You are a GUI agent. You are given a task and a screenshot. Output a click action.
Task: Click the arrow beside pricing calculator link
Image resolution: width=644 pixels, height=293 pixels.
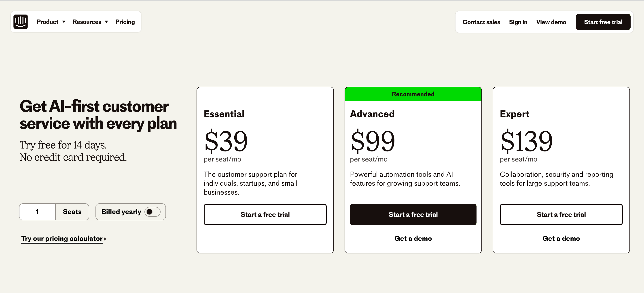coord(105,239)
